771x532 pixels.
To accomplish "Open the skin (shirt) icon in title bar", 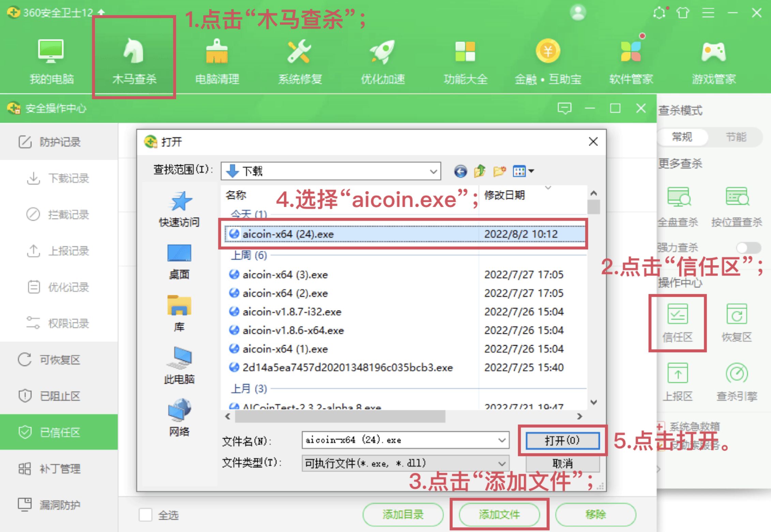I will 683,13.
